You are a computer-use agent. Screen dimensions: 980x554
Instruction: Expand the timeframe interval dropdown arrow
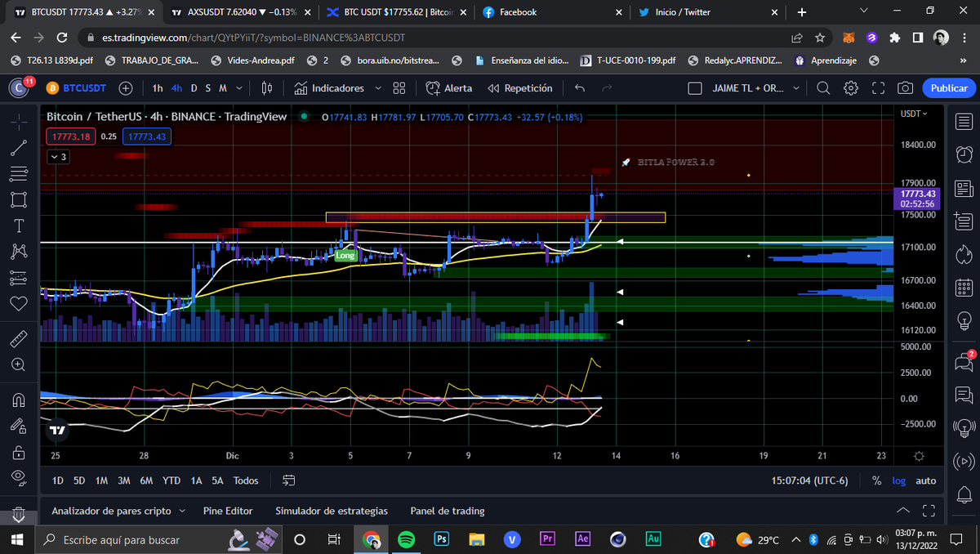pyautogui.click(x=238, y=88)
